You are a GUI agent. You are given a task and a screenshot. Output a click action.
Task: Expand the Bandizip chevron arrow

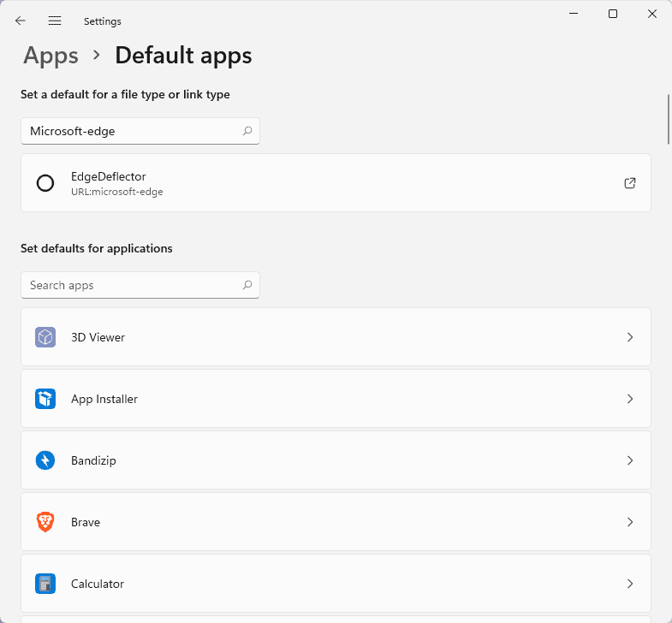click(630, 460)
